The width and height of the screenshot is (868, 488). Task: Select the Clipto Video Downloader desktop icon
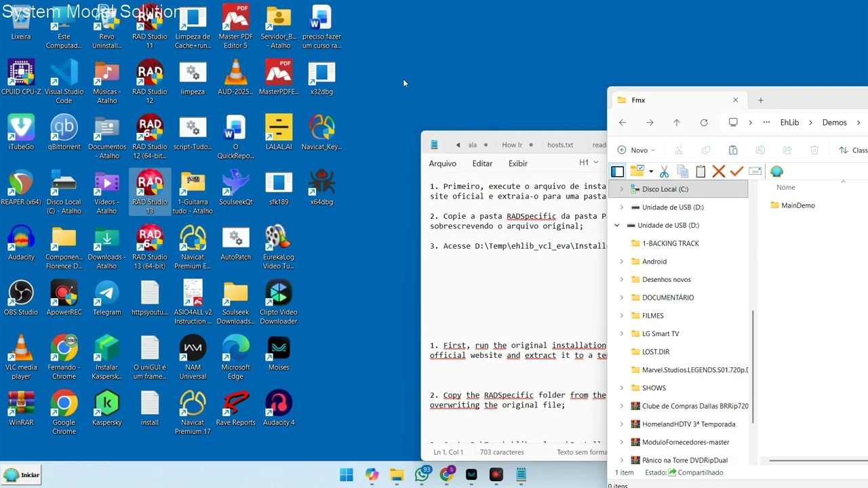pyautogui.click(x=279, y=302)
